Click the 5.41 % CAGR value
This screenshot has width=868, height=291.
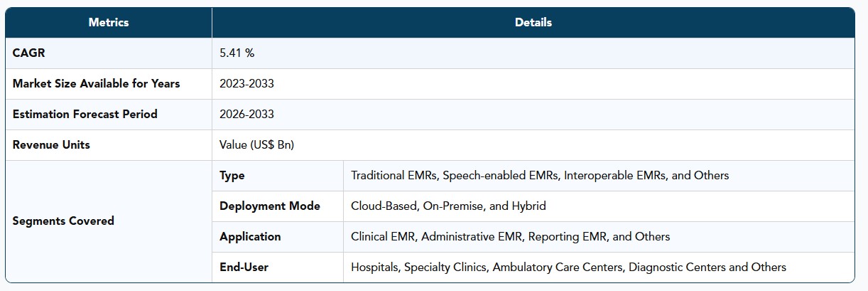coord(237,53)
